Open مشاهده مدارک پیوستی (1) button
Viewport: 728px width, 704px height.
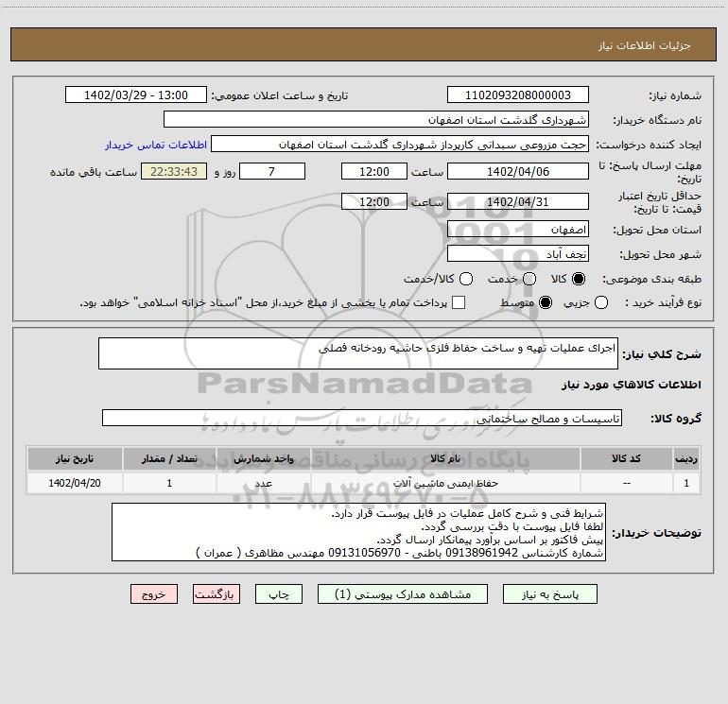click(403, 594)
